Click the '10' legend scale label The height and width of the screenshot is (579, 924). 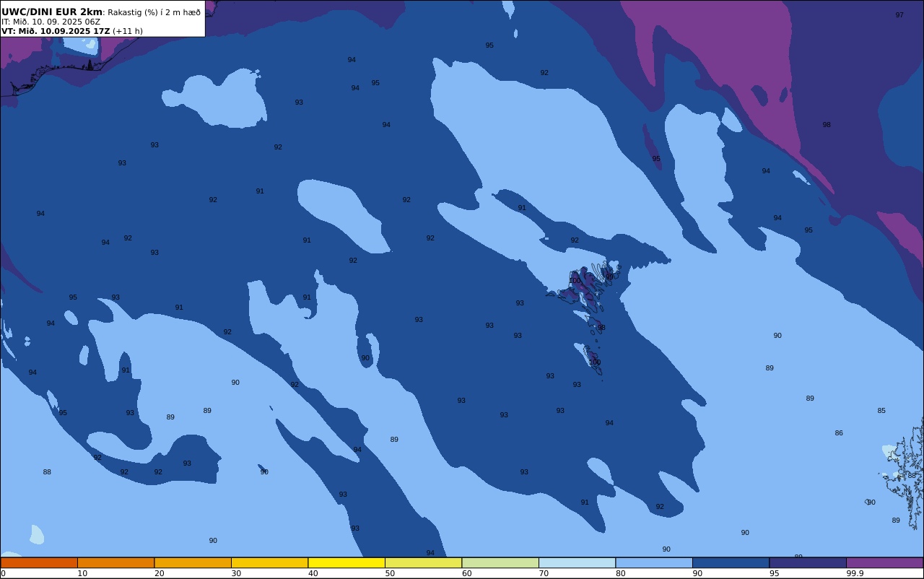[x=82, y=573]
